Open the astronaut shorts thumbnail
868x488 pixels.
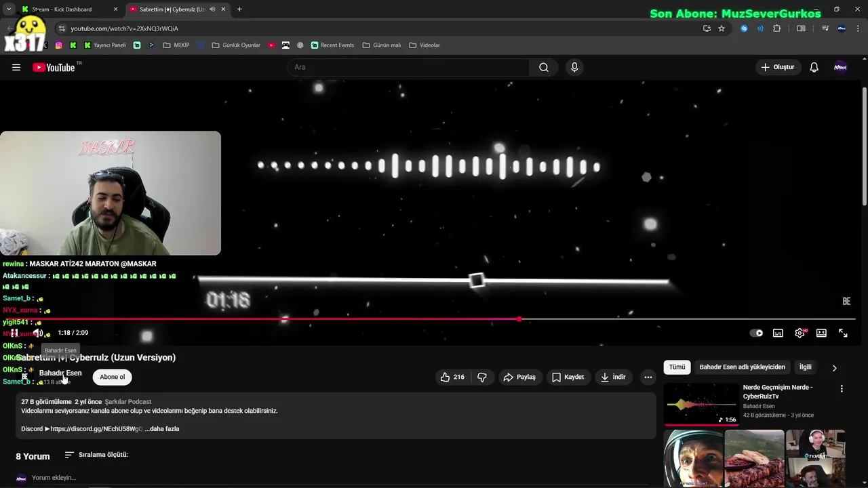[693, 458]
